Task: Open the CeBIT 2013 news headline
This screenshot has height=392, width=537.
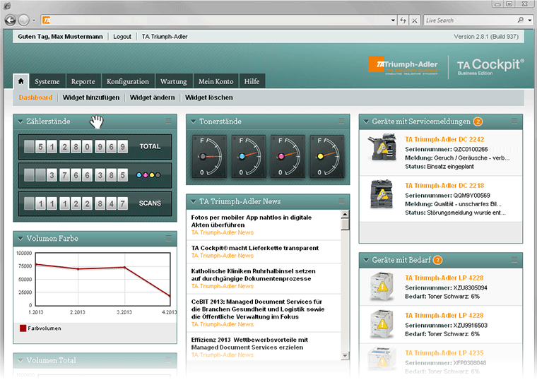Action: pyautogui.click(x=258, y=309)
